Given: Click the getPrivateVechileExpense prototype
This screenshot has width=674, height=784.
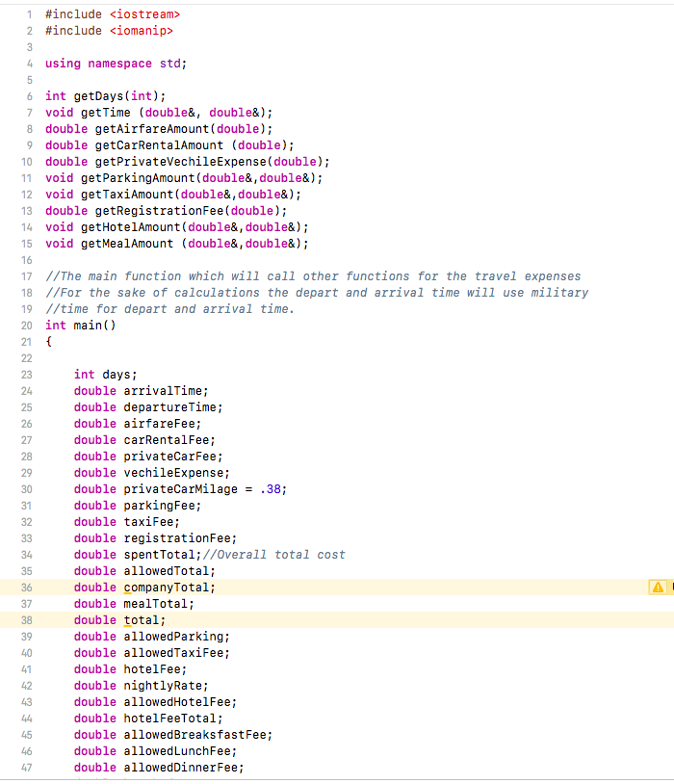Looking at the screenshot, I should (188, 162).
